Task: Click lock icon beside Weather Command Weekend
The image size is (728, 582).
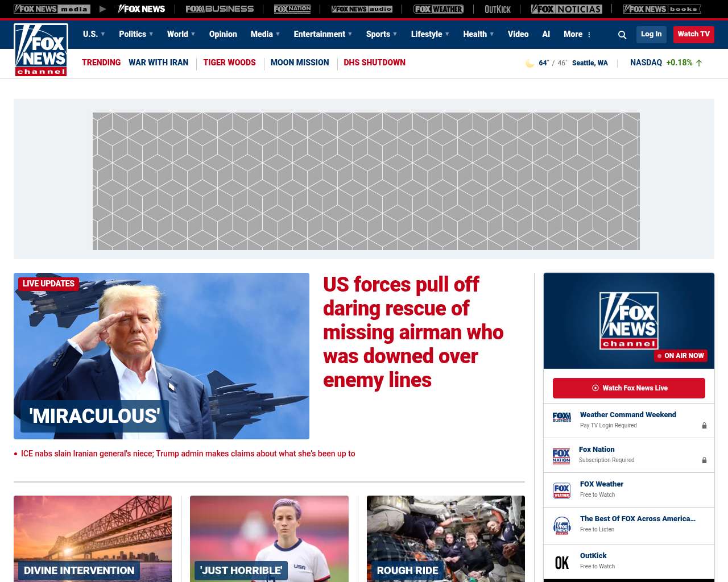Action: pyautogui.click(x=704, y=425)
